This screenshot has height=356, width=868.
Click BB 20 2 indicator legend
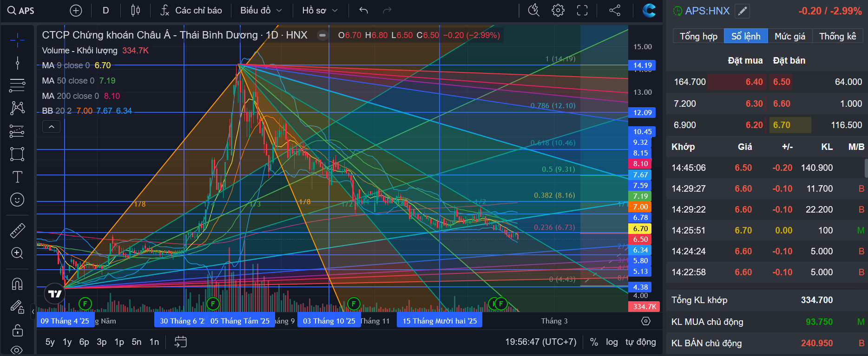coord(87,111)
